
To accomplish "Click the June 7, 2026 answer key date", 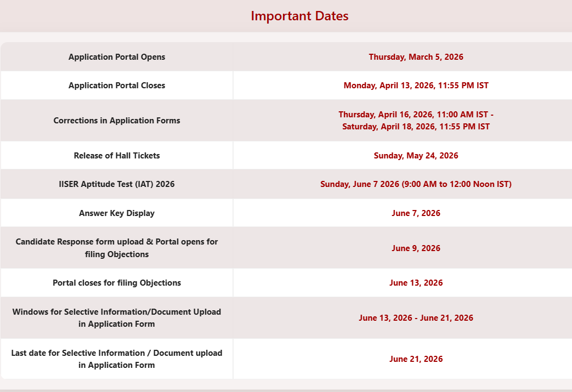I will 416,213.
